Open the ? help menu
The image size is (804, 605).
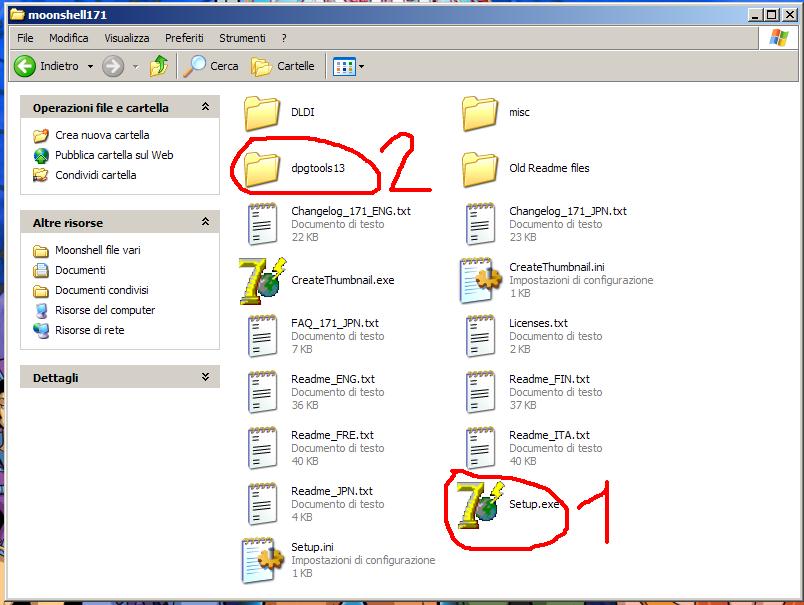pos(284,38)
